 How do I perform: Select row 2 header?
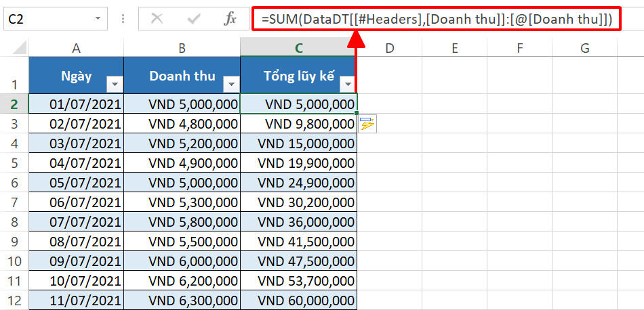[x=14, y=104]
